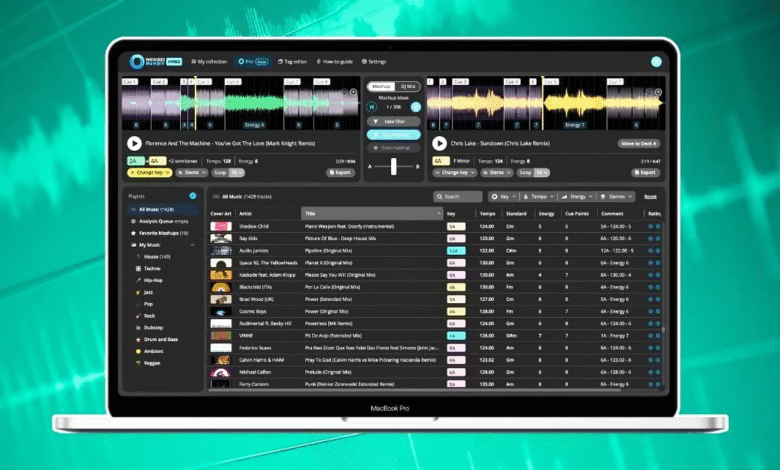Go to the previous mashup idea
Image resolution: width=780 pixels, height=470 pixels.
371,107
